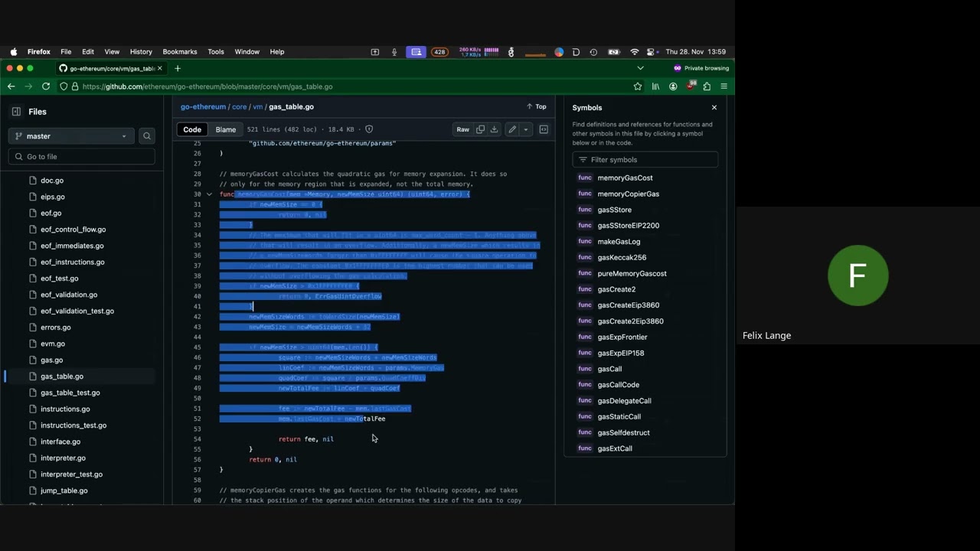Open the Raw file view
This screenshot has height=551, width=980.
[463, 129]
